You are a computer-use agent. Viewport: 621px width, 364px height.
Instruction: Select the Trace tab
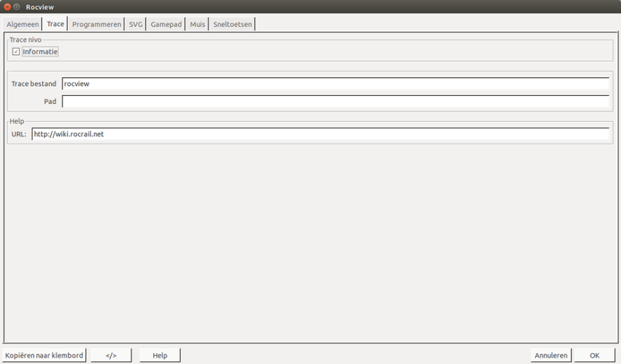55,24
